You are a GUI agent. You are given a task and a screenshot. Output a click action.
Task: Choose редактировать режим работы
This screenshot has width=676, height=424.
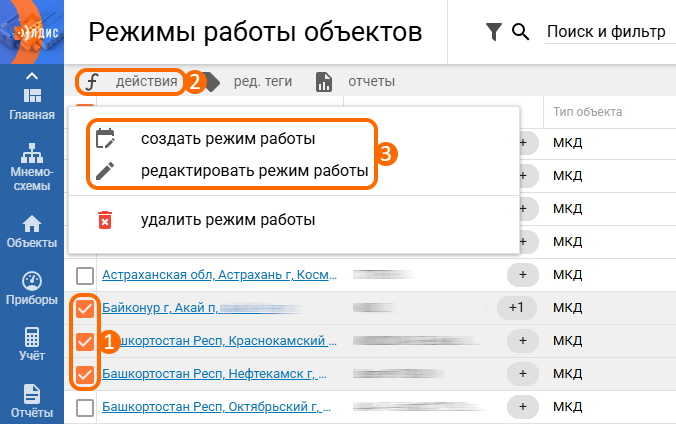(x=254, y=171)
